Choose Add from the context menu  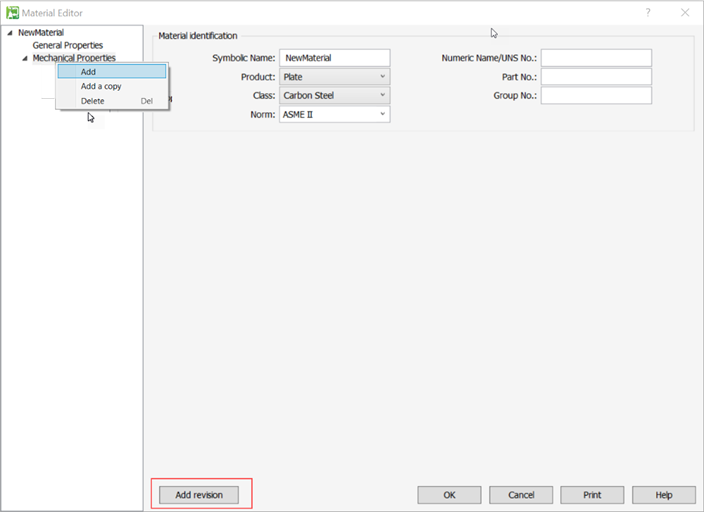pos(112,71)
